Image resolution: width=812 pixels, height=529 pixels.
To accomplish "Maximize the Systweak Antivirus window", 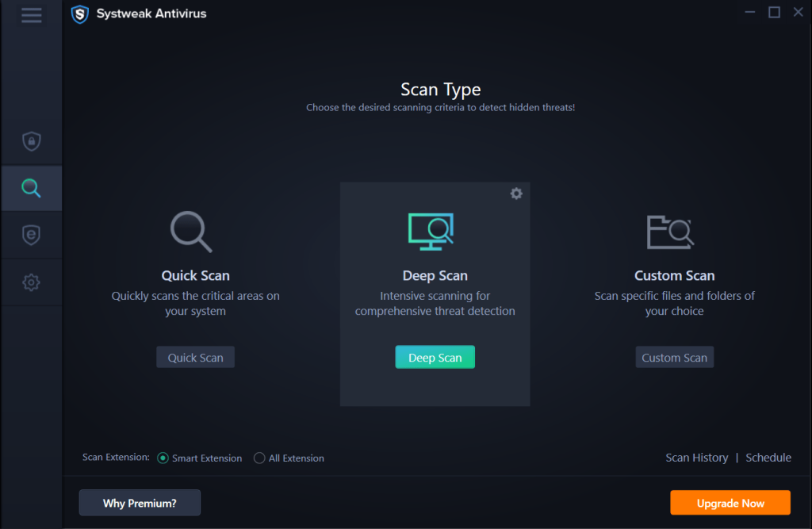I will (774, 13).
